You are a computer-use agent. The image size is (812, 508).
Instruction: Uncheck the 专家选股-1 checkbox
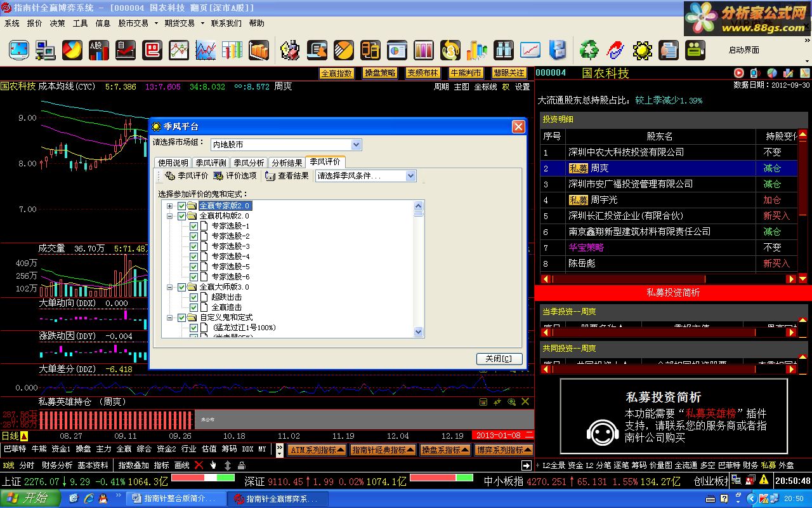[194, 226]
